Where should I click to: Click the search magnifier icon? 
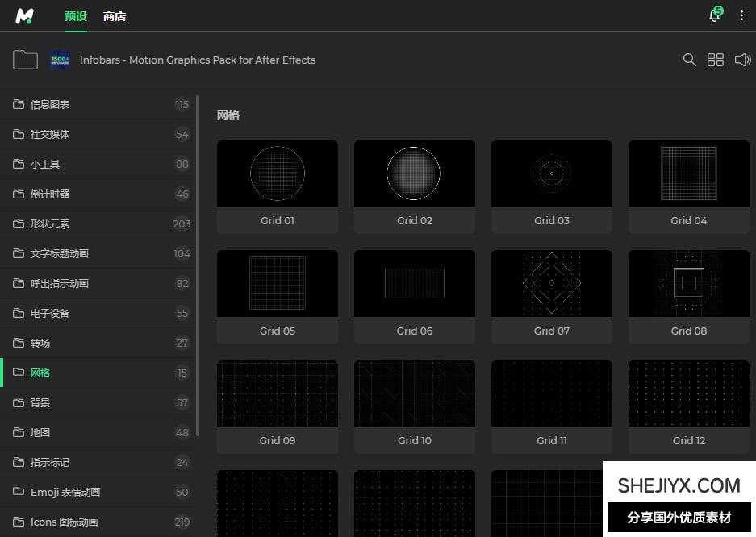click(x=689, y=60)
